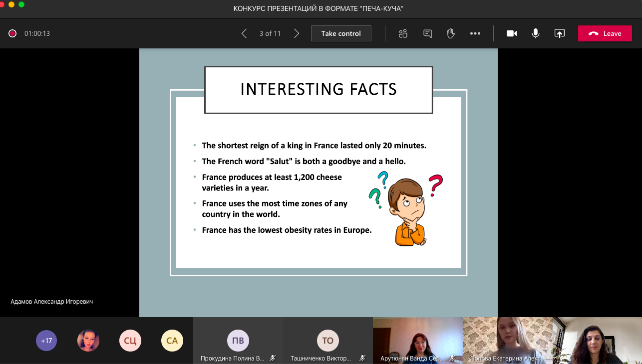Click the muted mic icon for Ташниченко Виктор
Viewport: 642px width, 364px height.
(362, 358)
